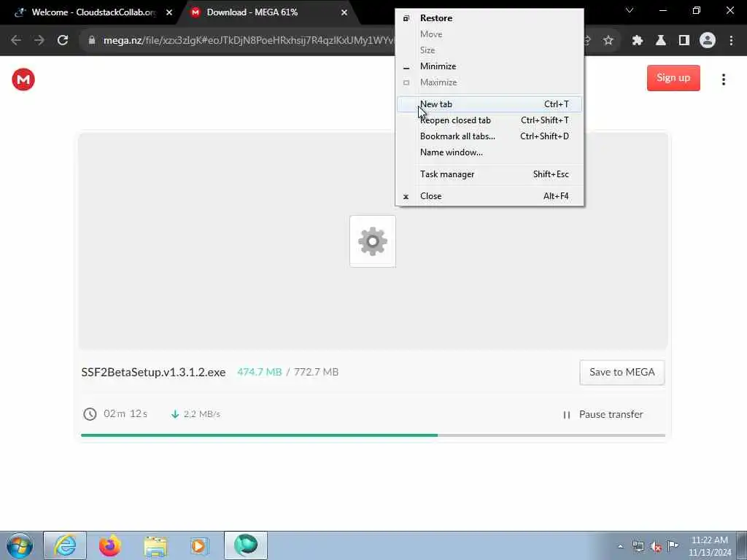Image resolution: width=747 pixels, height=560 pixels.
Task: Open Task manager from the menu
Action: click(489, 174)
